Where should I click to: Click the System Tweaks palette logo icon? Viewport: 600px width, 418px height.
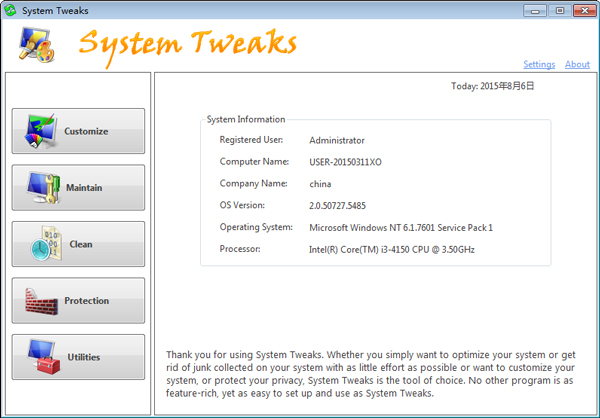point(37,45)
